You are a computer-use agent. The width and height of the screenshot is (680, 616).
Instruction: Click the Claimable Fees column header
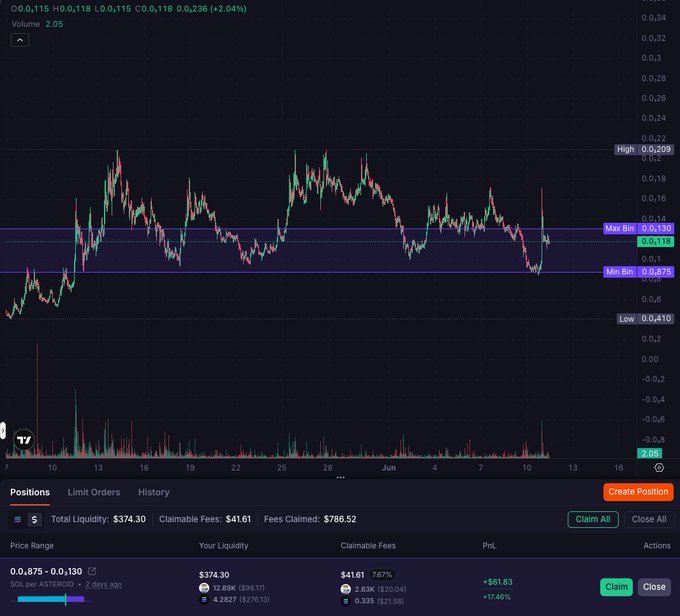368,546
